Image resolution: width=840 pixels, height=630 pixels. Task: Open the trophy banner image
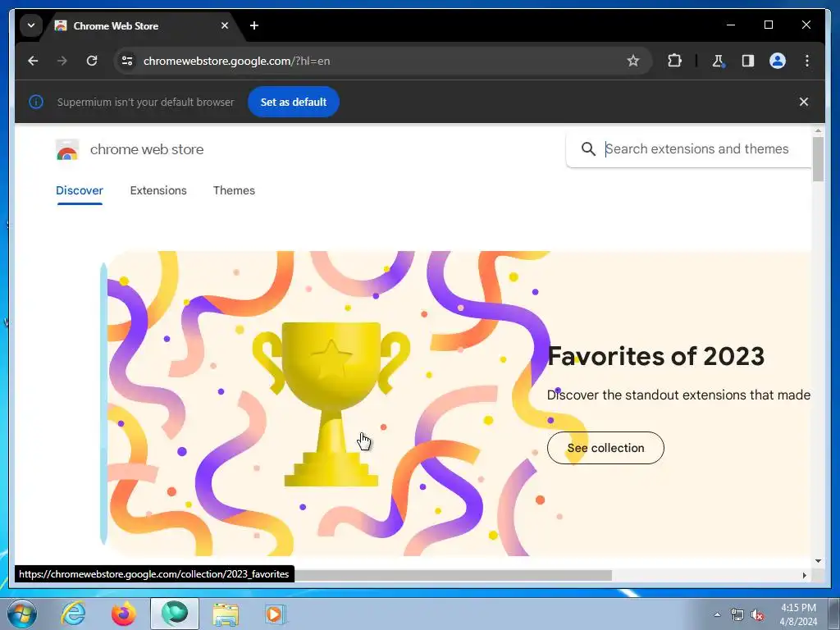(x=331, y=404)
